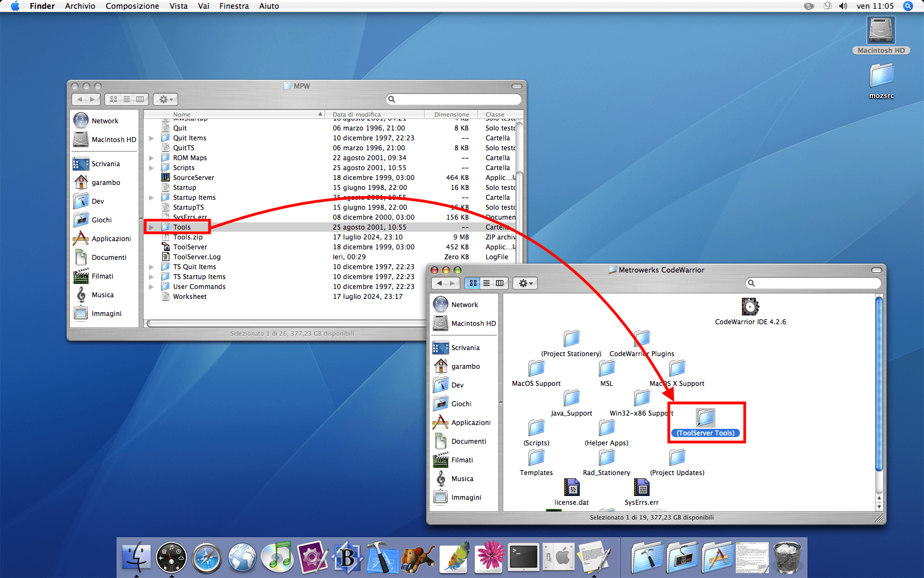Click the MPW window horizontal scrollbar
Image resolution: width=924 pixels, height=578 pixels.
286,323
